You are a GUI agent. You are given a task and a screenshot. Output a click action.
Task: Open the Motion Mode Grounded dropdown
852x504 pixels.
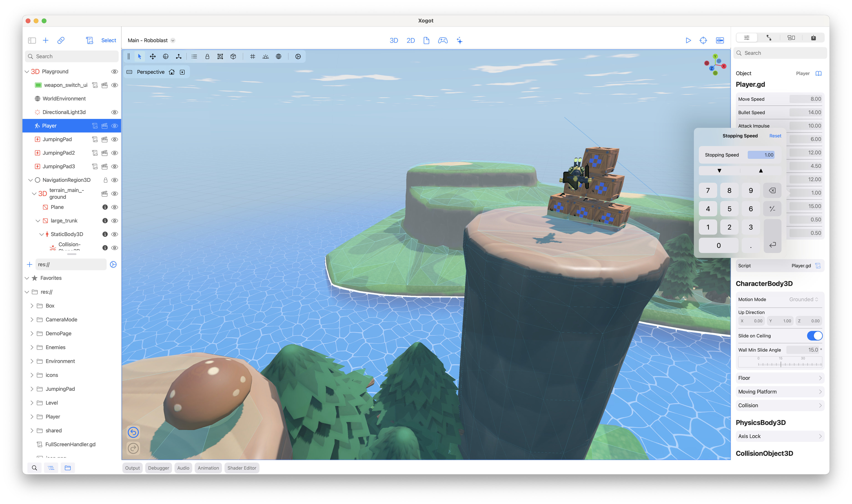[803, 299]
